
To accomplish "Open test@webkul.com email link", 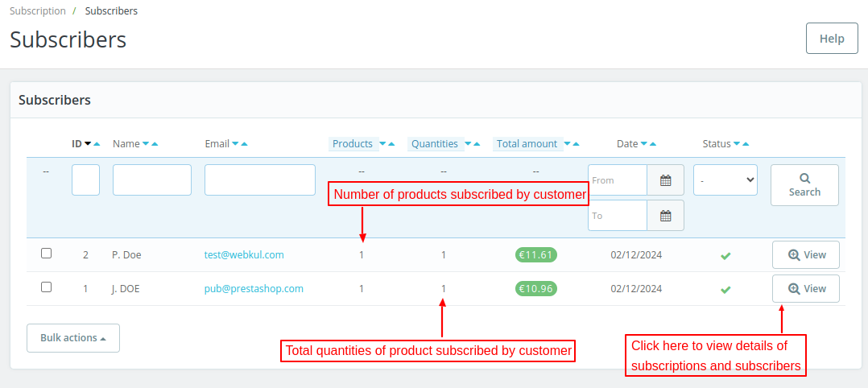I will (244, 255).
